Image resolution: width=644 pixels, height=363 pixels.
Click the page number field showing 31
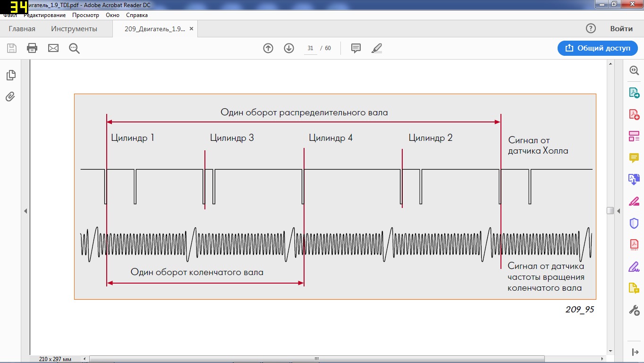(310, 48)
